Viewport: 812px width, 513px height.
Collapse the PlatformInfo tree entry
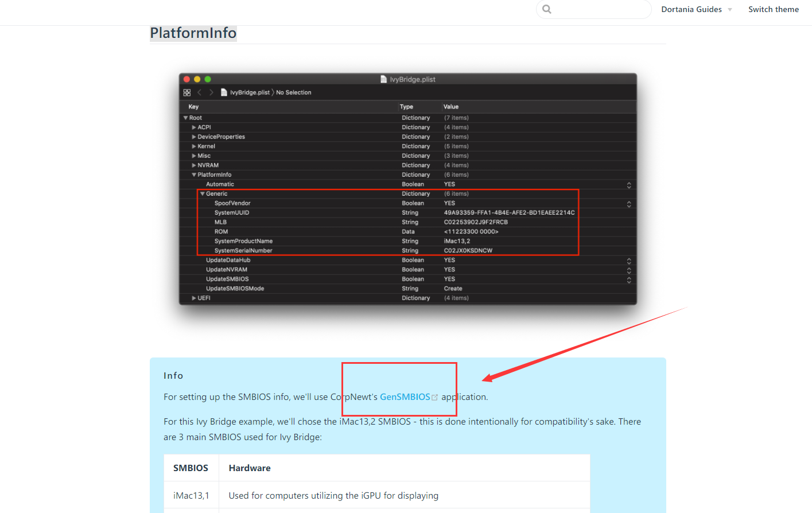[194, 175]
